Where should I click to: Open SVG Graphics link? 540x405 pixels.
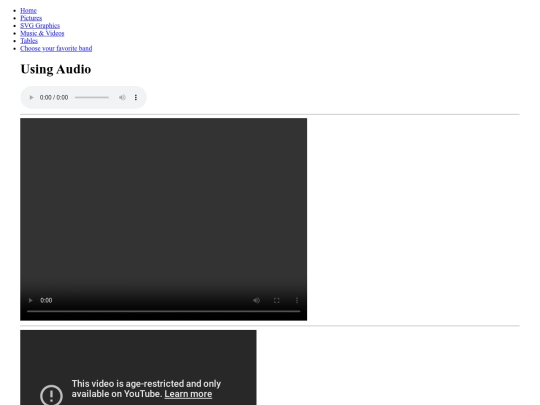coord(40,25)
